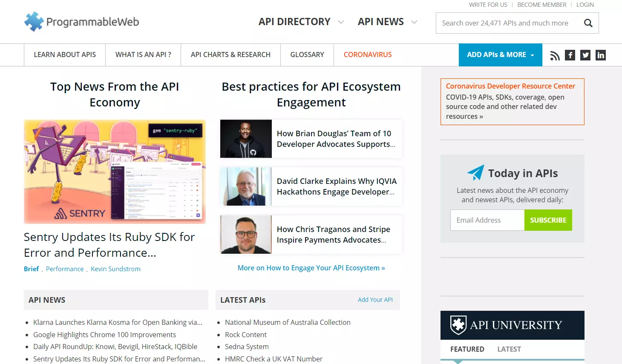Screen dimensions: 622x364
Task: Select the Featured tab in API University
Action: pyautogui.click(x=467, y=349)
